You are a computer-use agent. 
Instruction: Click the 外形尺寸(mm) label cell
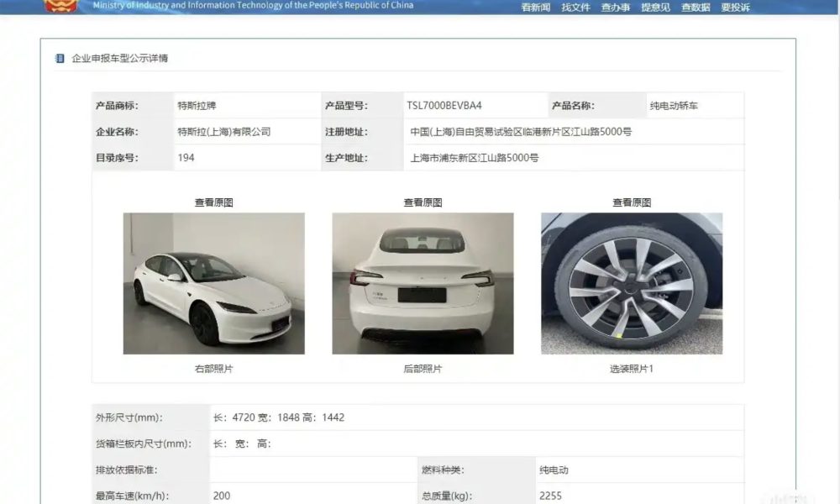(x=150, y=417)
